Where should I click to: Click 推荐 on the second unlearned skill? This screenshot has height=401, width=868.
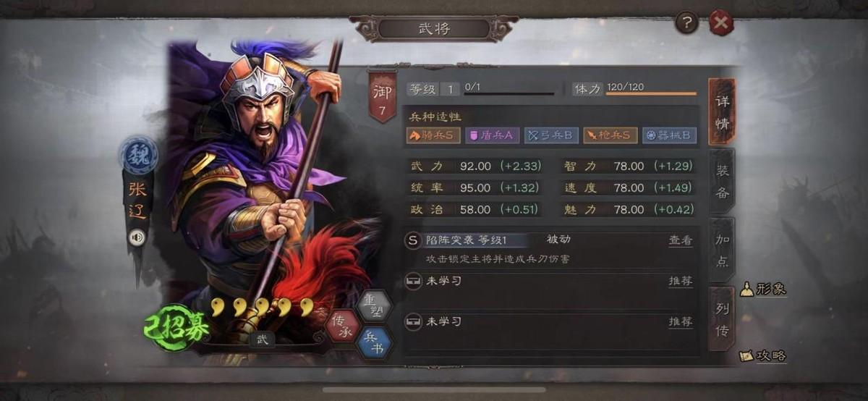point(680,321)
